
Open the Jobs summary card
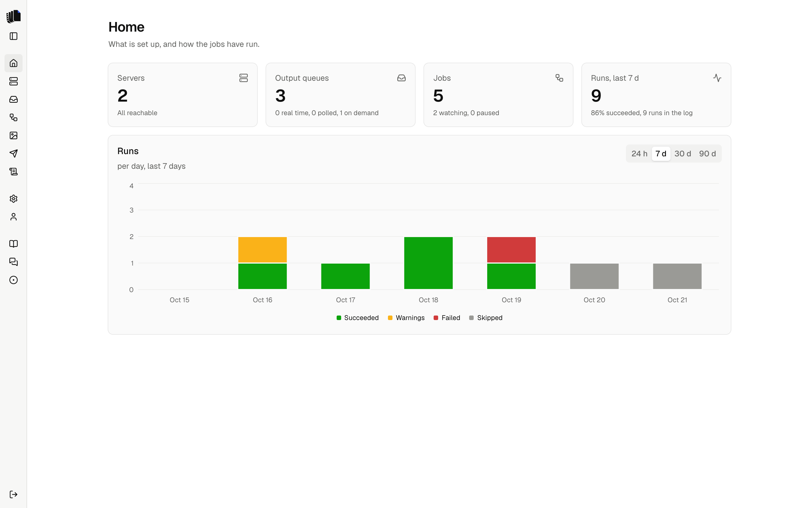498,95
